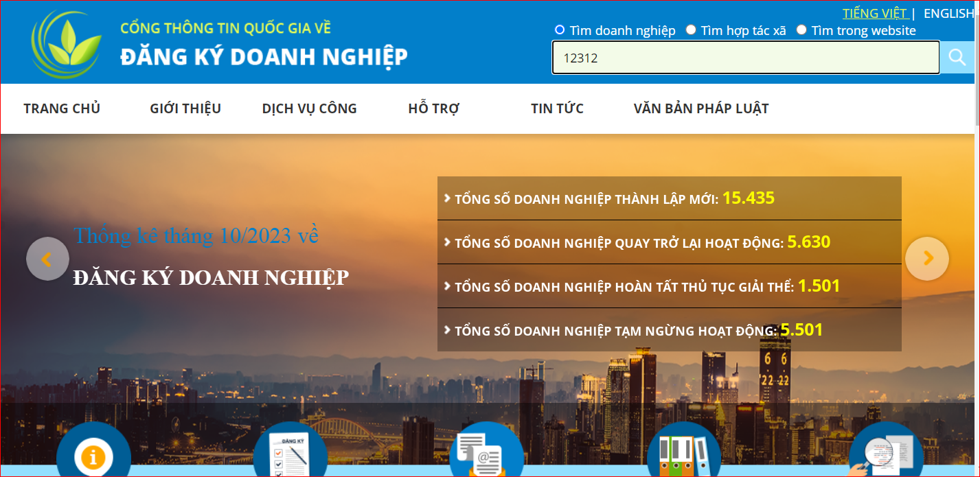Image resolution: width=980 pixels, height=477 pixels.
Task: Click the value 1.501
Action: pos(819,286)
